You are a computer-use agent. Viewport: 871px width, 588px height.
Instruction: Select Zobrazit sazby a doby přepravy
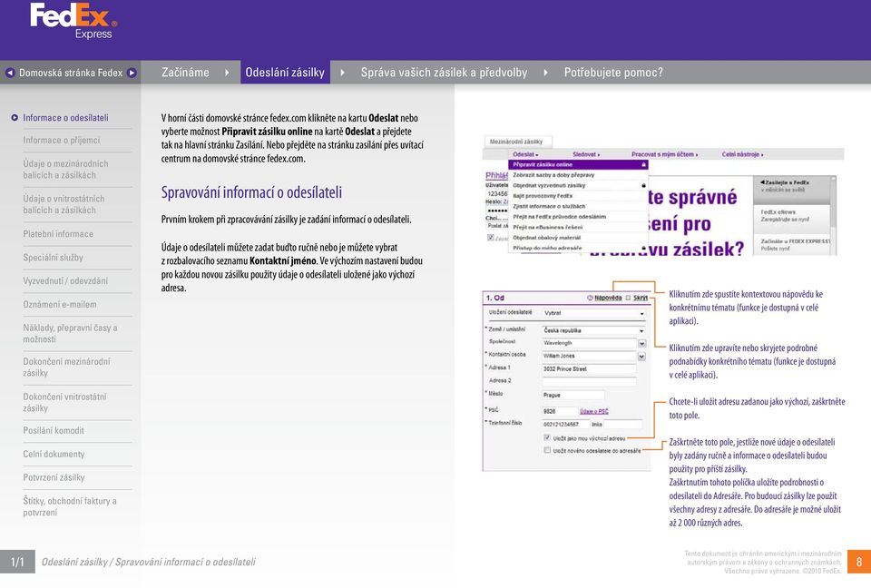pos(578,175)
